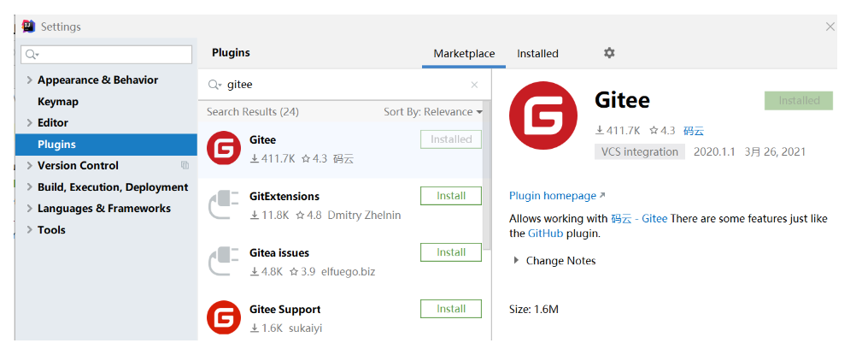Image resolution: width=868 pixels, height=349 pixels.
Task: Open the Sort By: Relevance dropdown
Action: (x=433, y=112)
